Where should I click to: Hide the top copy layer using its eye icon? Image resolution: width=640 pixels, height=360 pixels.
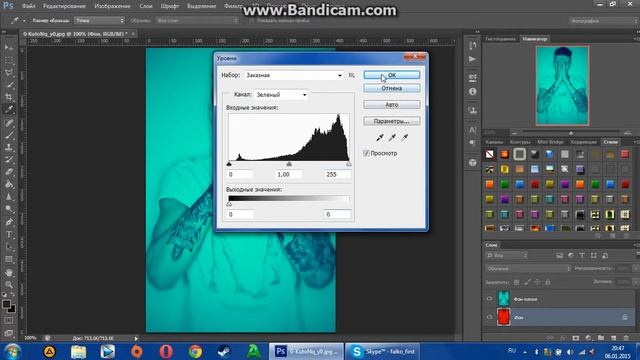[489, 299]
